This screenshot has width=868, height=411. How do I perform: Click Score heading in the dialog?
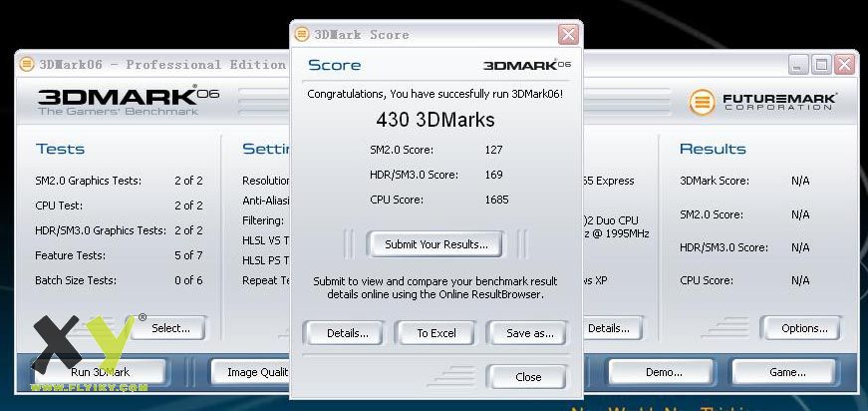pos(335,66)
